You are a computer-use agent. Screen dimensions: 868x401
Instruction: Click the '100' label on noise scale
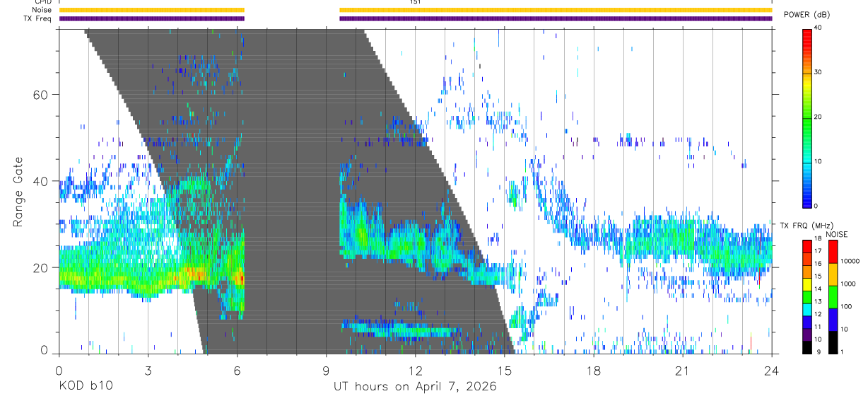pyautogui.click(x=847, y=306)
